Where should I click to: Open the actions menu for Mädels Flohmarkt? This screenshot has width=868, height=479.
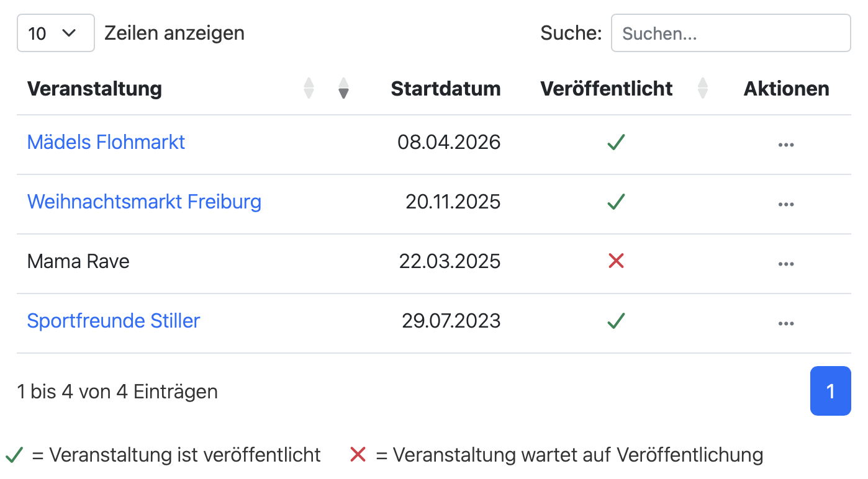[786, 144]
